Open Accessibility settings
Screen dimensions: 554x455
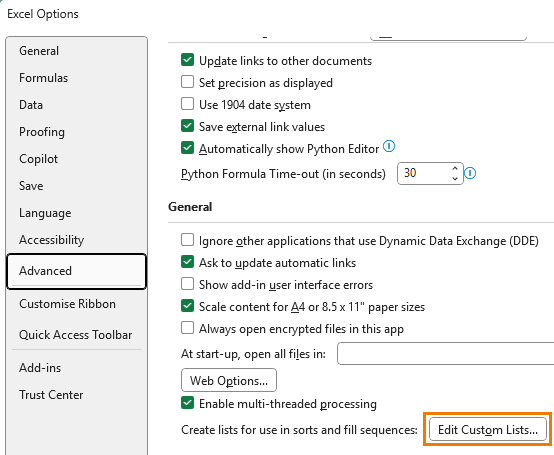[77, 240]
